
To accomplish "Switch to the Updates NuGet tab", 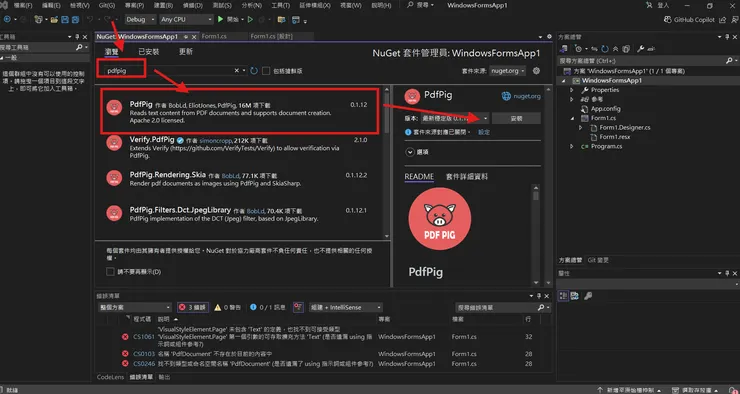I will (x=185, y=52).
